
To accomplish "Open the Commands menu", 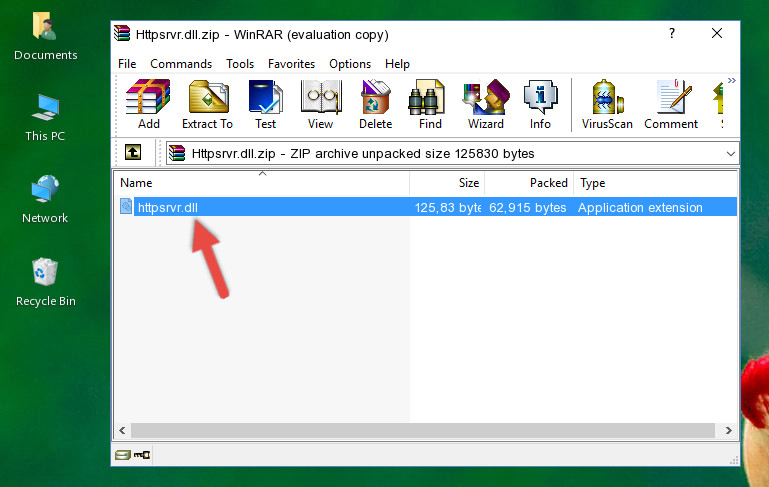I will click(181, 64).
